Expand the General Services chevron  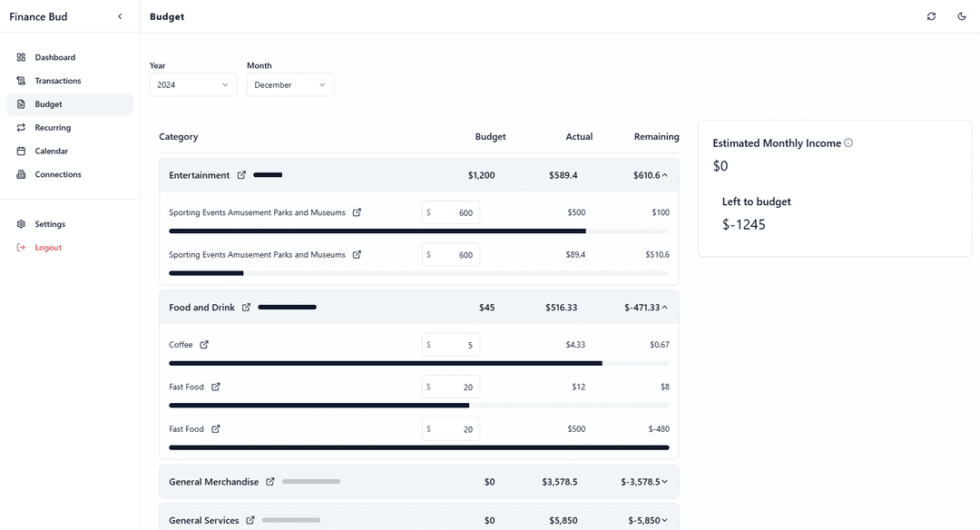click(664, 521)
